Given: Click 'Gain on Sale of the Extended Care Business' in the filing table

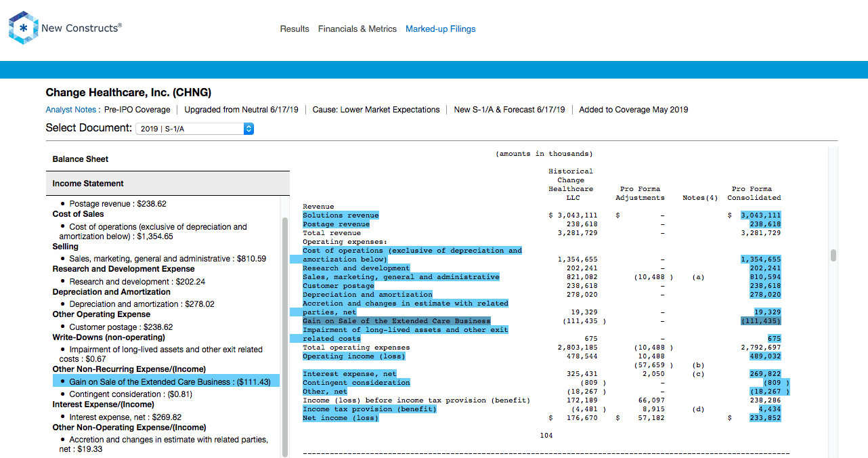Looking at the screenshot, I should [x=397, y=321].
